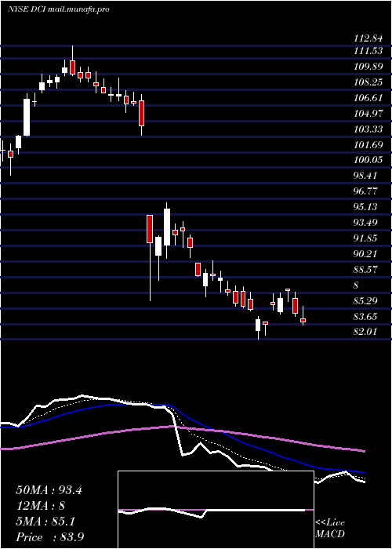The width and height of the screenshot is (392, 549).
Task: Pick the 106.61 price label
Action: click(367, 98)
